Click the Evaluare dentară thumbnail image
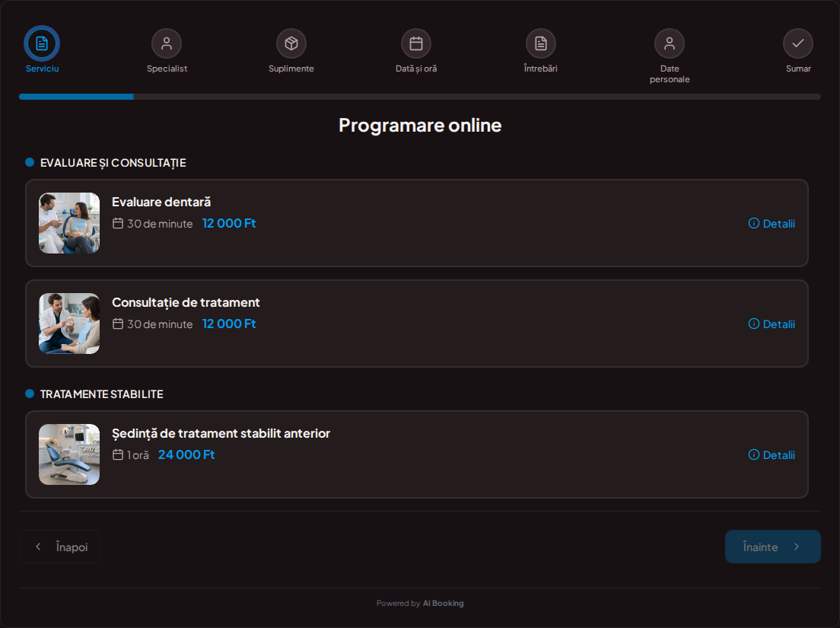840x628 pixels. (x=69, y=223)
